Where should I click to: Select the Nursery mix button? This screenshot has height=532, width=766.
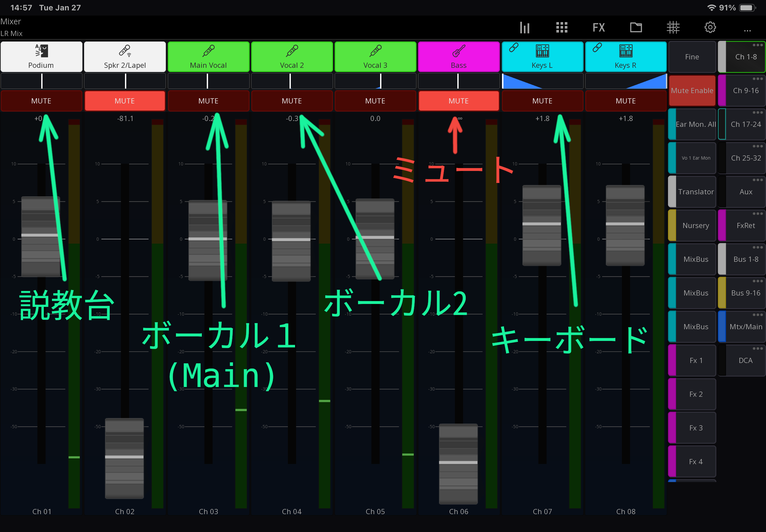coord(696,225)
